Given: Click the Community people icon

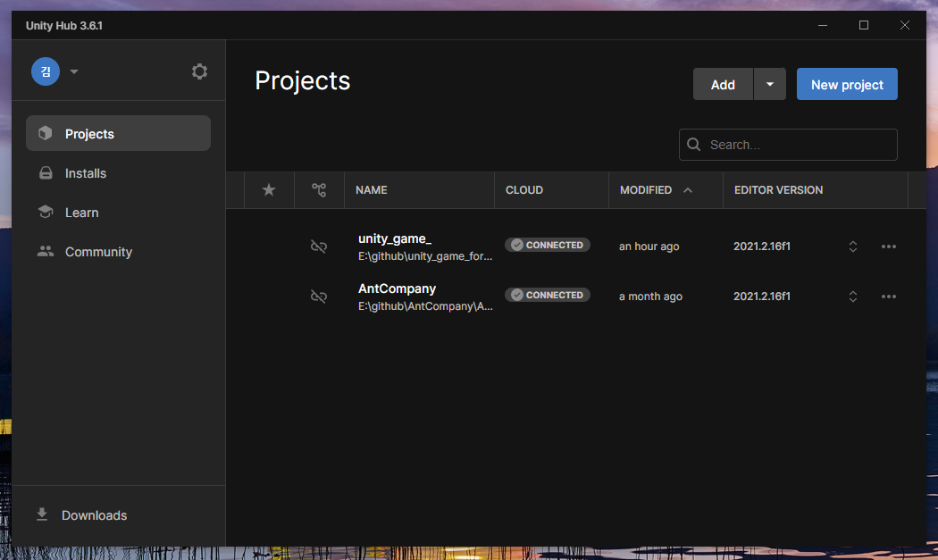Looking at the screenshot, I should [x=46, y=251].
